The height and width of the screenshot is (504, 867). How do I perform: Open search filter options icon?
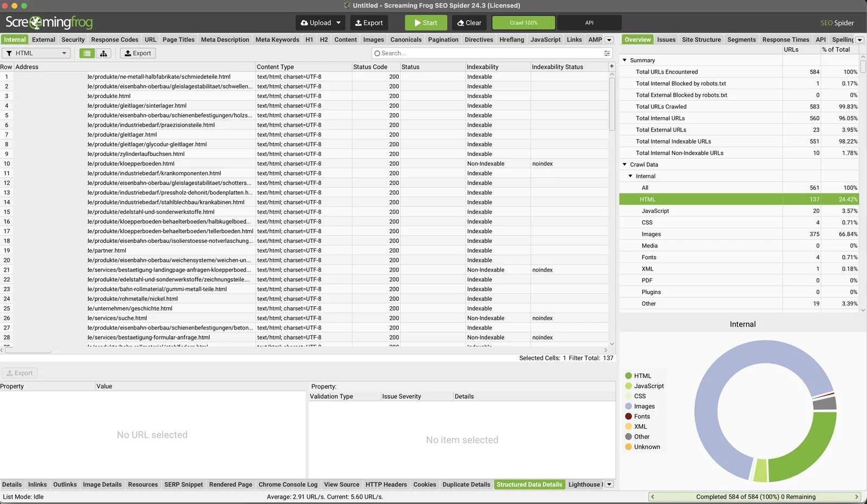point(607,53)
